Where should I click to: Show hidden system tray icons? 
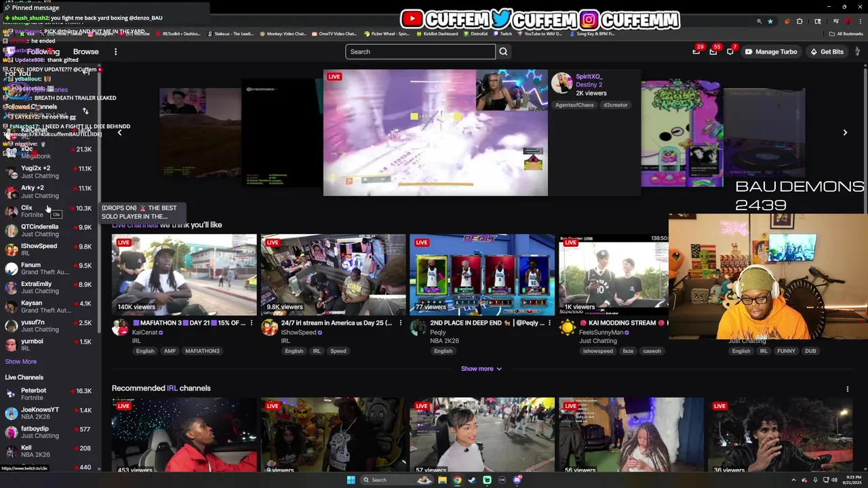[x=793, y=480]
